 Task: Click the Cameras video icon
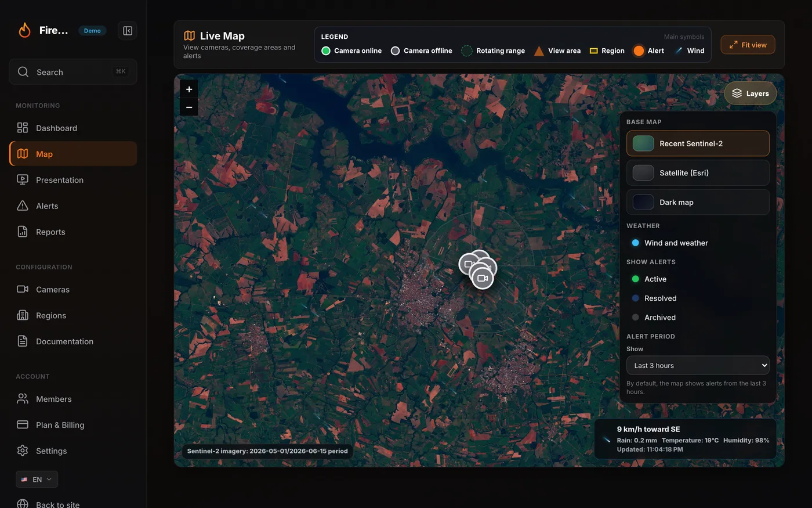tap(23, 289)
